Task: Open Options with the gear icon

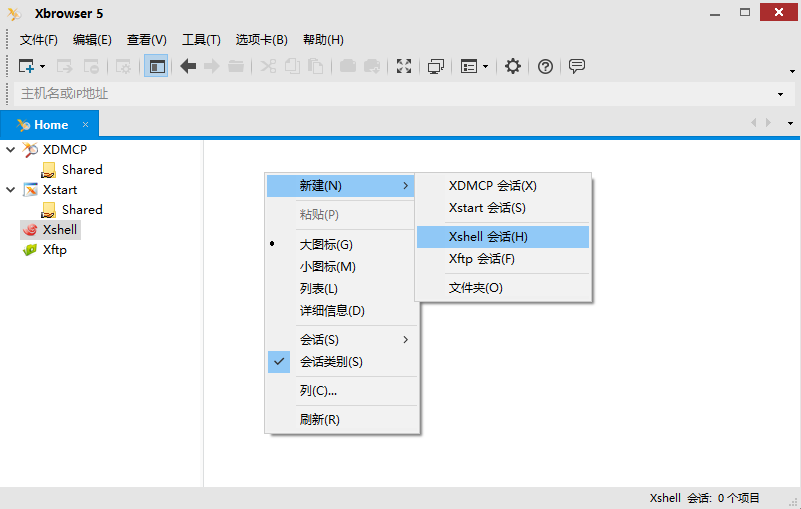Action: tap(513, 66)
